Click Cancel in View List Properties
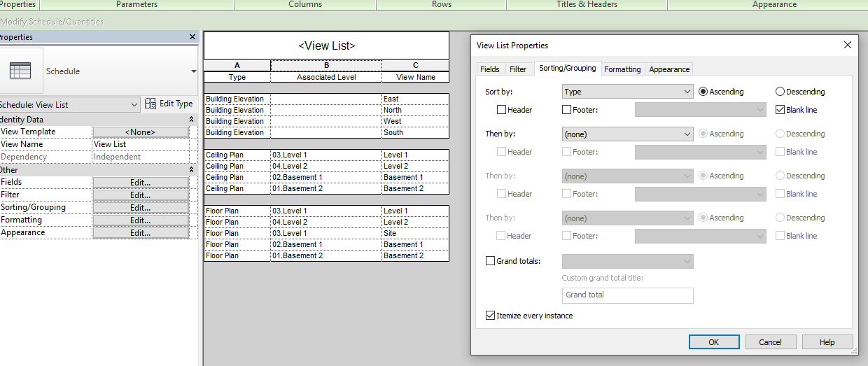The width and height of the screenshot is (868, 366). click(770, 342)
